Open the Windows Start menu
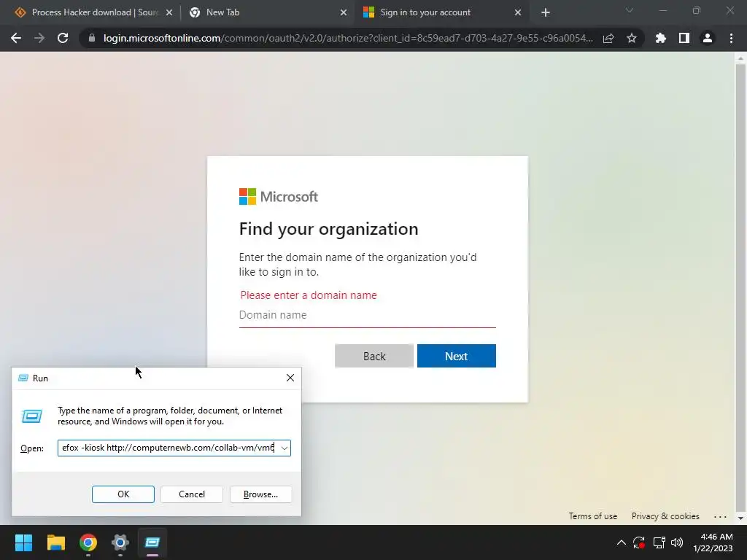Viewport: 747px width, 560px height. [23, 542]
